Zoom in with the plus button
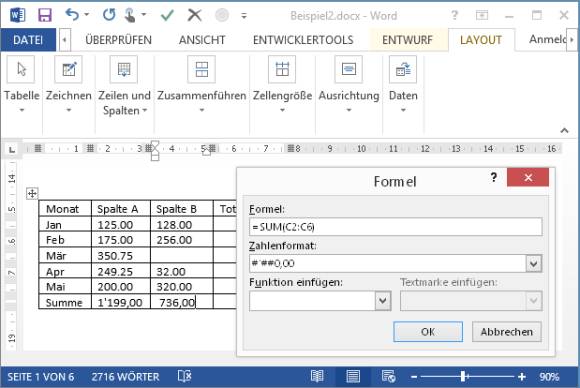Image resolution: width=580 pixels, height=388 pixels. [522, 377]
